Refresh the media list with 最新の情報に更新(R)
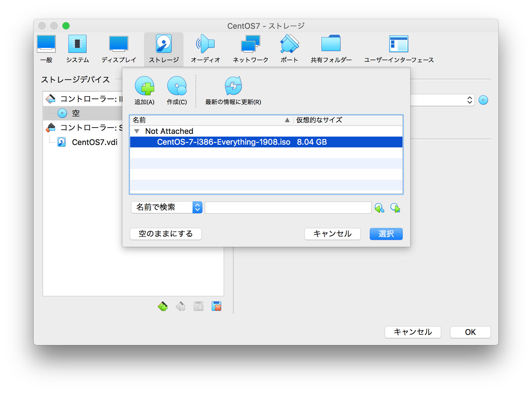The image size is (532, 393). 233,86
